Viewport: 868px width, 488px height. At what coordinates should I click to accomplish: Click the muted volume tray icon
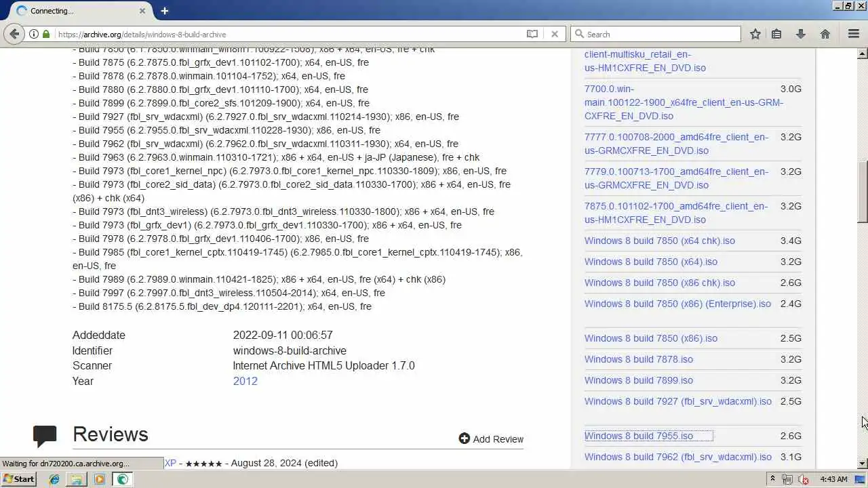tap(804, 480)
